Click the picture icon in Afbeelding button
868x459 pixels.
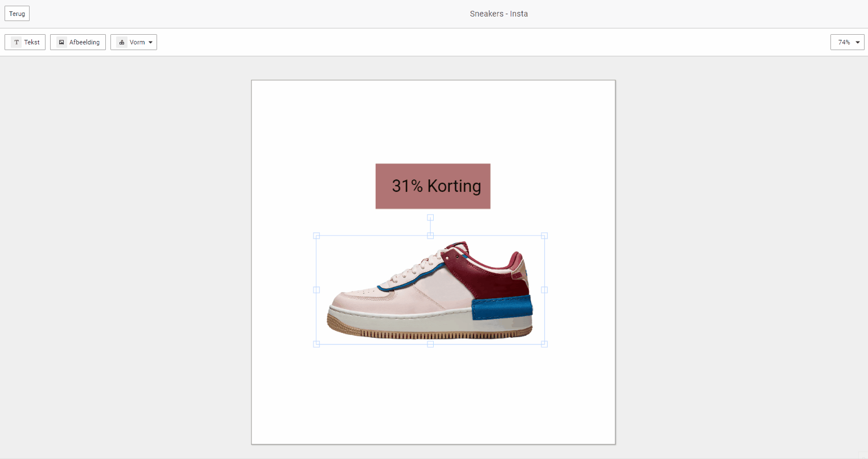(61, 42)
